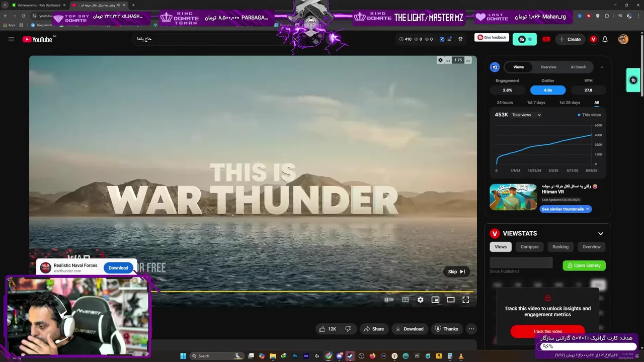644x362 pixels.
Task: Select the AI Coach tab in vidIQ panel
Action: click(x=578, y=67)
